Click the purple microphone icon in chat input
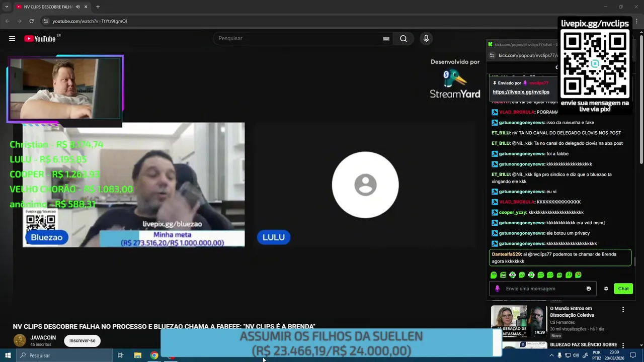Screen dimensions: 644x362 (497, 289)
